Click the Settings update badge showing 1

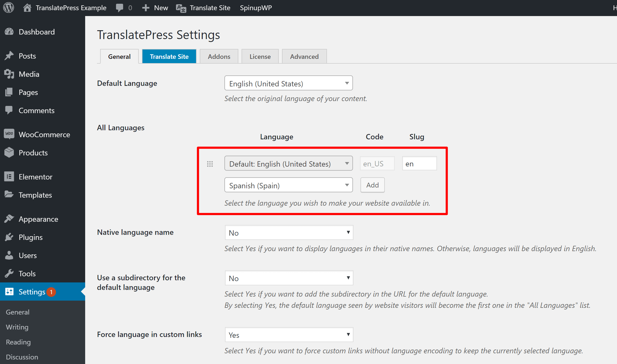51,292
